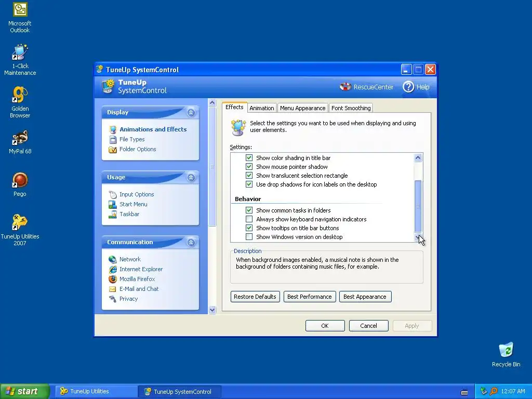The height and width of the screenshot is (399, 532).
Task: Switch to the Effects tab
Action: (x=234, y=107)
